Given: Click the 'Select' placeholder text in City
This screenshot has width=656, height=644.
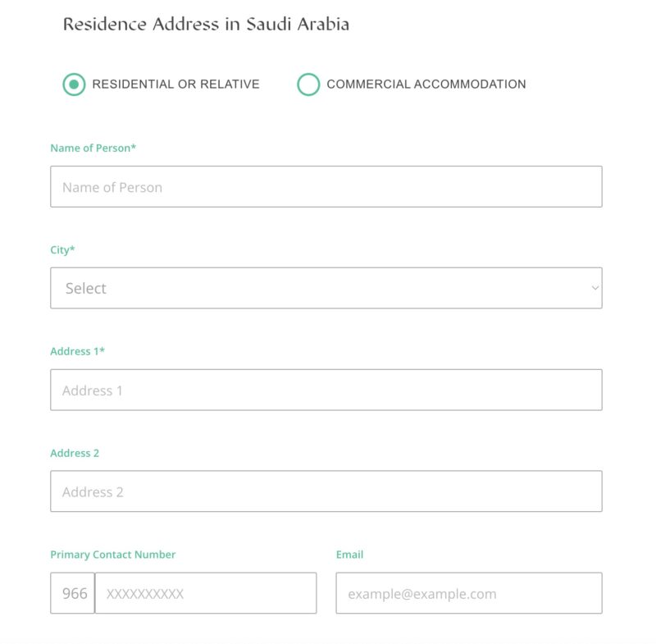Looking at the screenshot, I should click(86, 289).
